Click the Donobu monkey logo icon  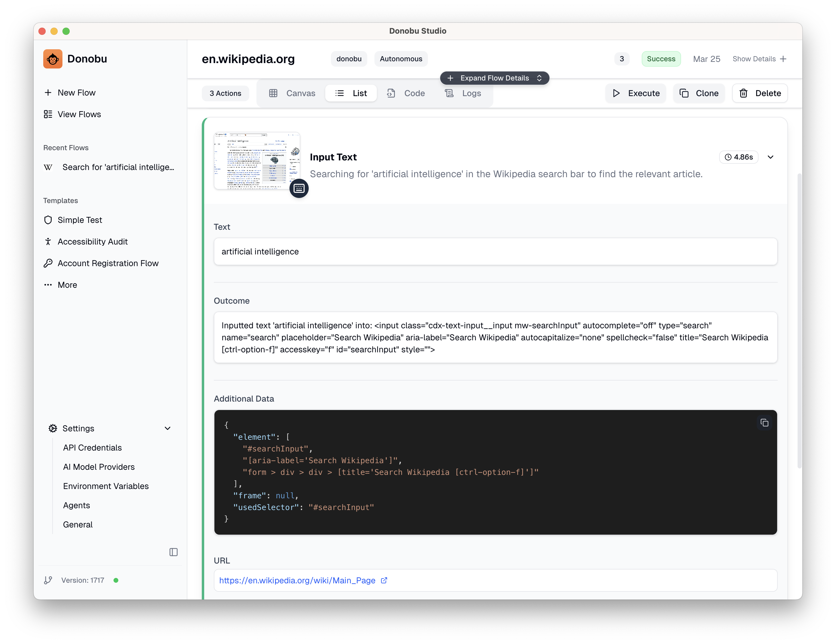pyautogui.click(x=53, y=59)
